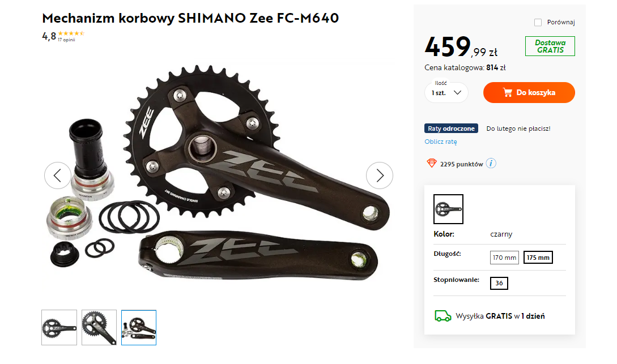Select the black color swatch thumbnail
Image resolution: width=617 pixels, height=364 pixels.
(448, 209)
